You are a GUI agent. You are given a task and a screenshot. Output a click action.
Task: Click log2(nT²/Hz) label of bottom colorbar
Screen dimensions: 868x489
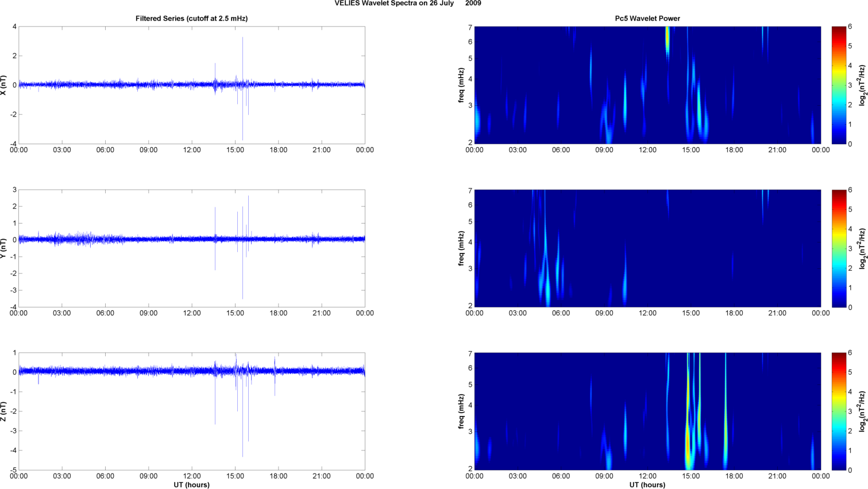coord(862,411)
